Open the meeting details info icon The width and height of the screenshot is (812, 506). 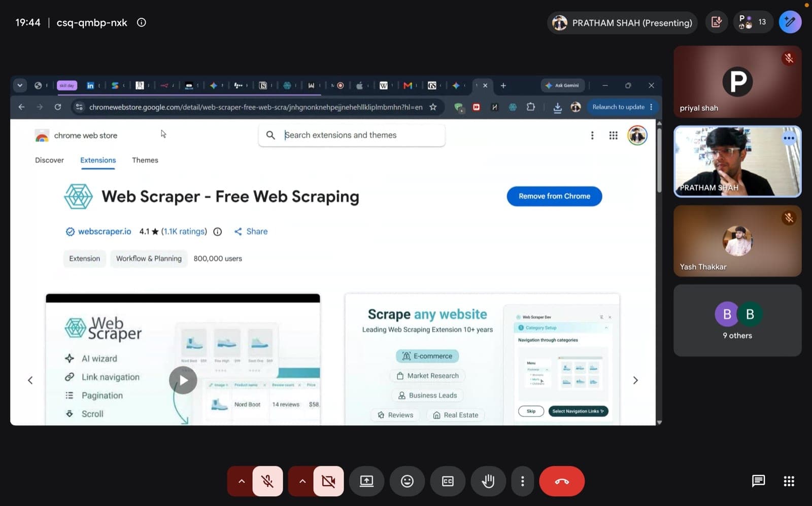pos(142,22)
